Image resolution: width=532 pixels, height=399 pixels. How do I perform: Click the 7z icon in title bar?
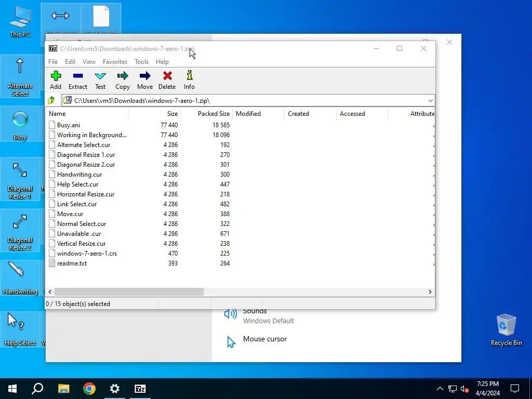point(53,48)
